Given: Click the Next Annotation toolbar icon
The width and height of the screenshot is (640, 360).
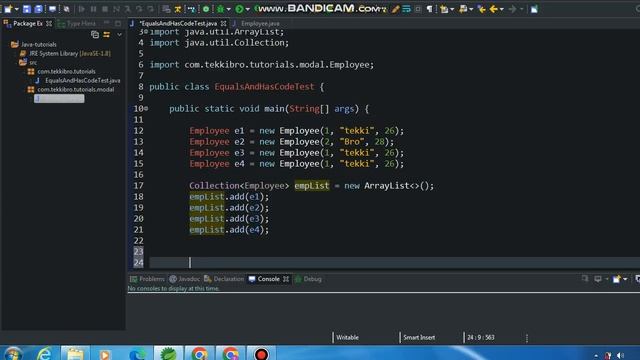Looking at the screenshot, I should pyautogui.click(x=444, y=9).
